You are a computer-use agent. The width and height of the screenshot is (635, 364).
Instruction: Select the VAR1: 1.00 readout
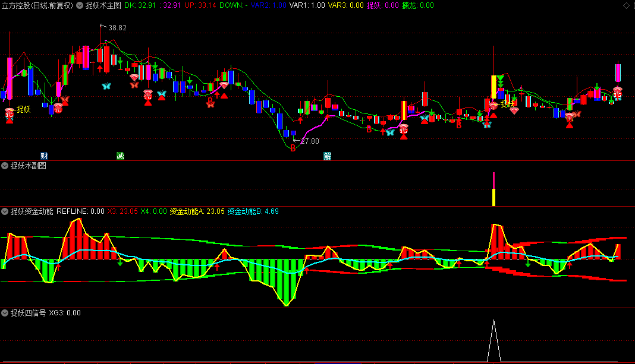point(307,5)
